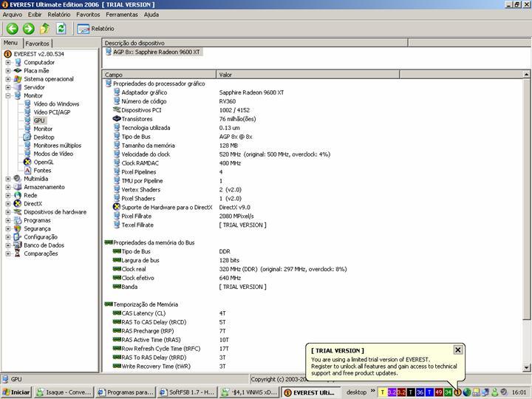Open the Favoritos menu in the menu bar

click(x=88, y=15)
